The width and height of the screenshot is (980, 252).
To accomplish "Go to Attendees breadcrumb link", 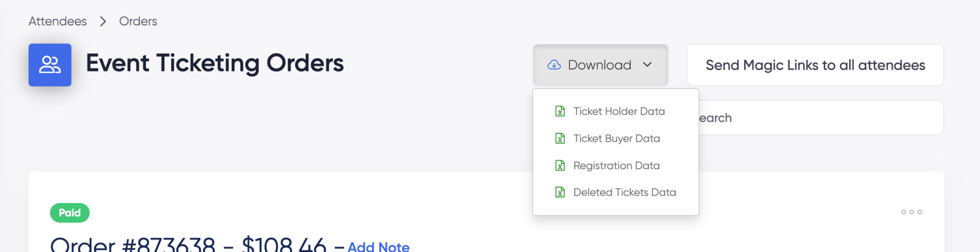I will coord(58,22).
